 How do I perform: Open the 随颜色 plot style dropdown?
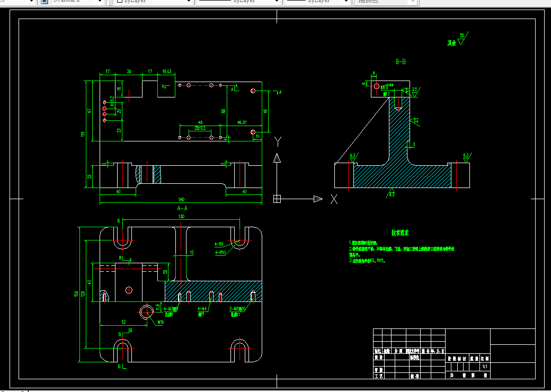click(413, 2)
